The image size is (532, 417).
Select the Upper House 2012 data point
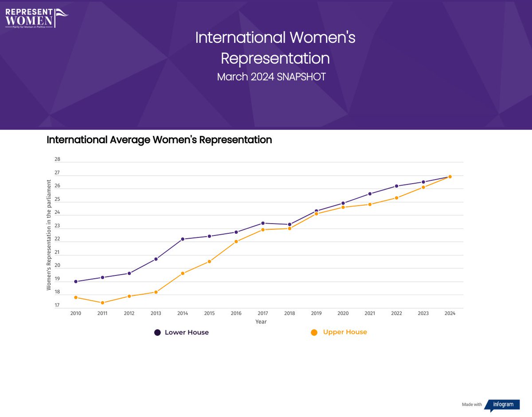coord(129,296)
